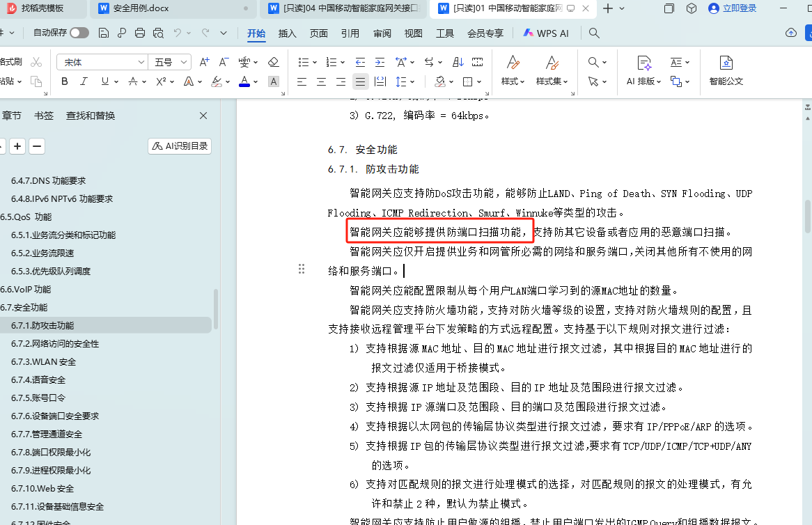The height and width of the screenshot is (525, 812).
Task: Click the paragraph shading fill icon
Action: tap(440, 81)
